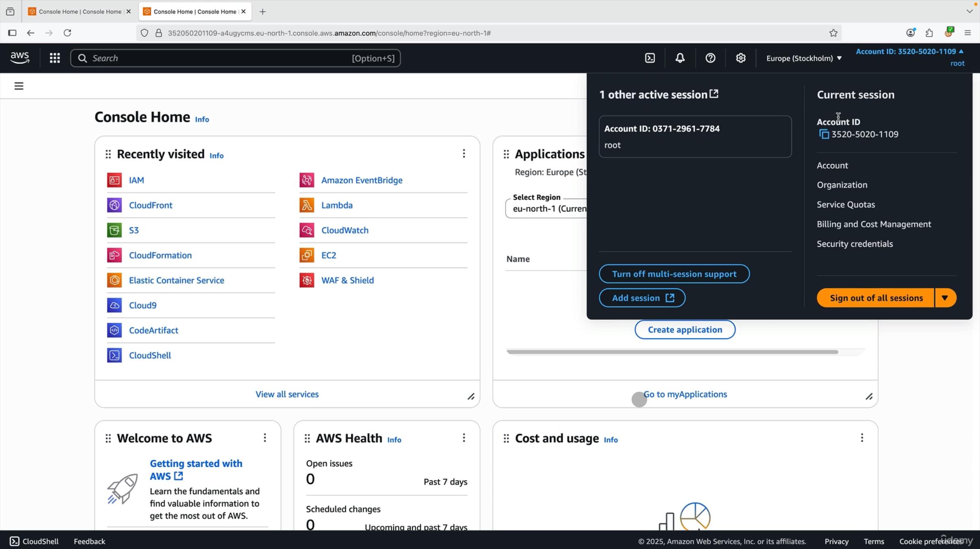980x549 pixels.
Task: Open the WAF & Shield icon
Action: [307, 280]
